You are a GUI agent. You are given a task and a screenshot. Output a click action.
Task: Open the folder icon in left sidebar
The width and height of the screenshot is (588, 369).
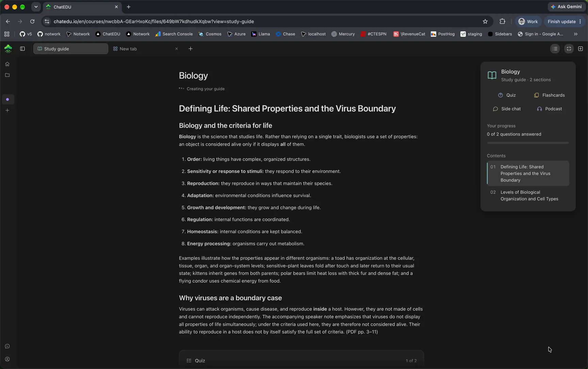point(7,75)
